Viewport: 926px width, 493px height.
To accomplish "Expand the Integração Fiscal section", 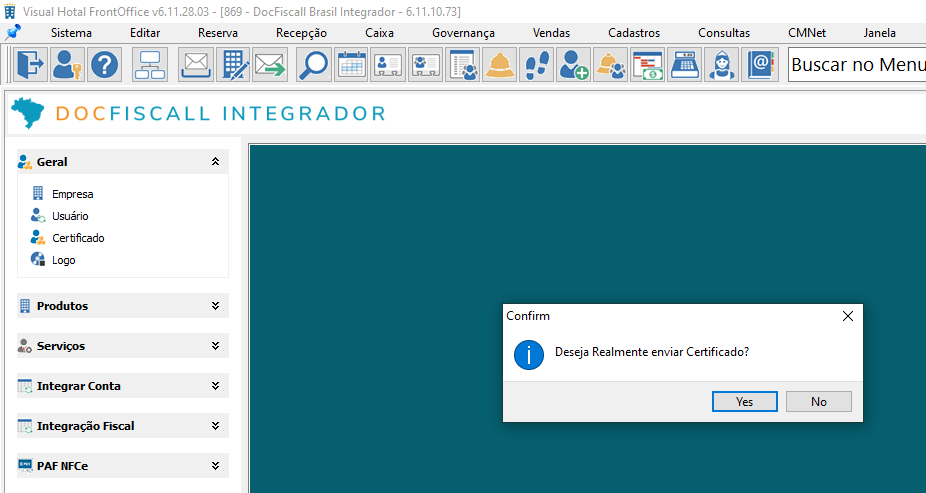I will (123, 426).
